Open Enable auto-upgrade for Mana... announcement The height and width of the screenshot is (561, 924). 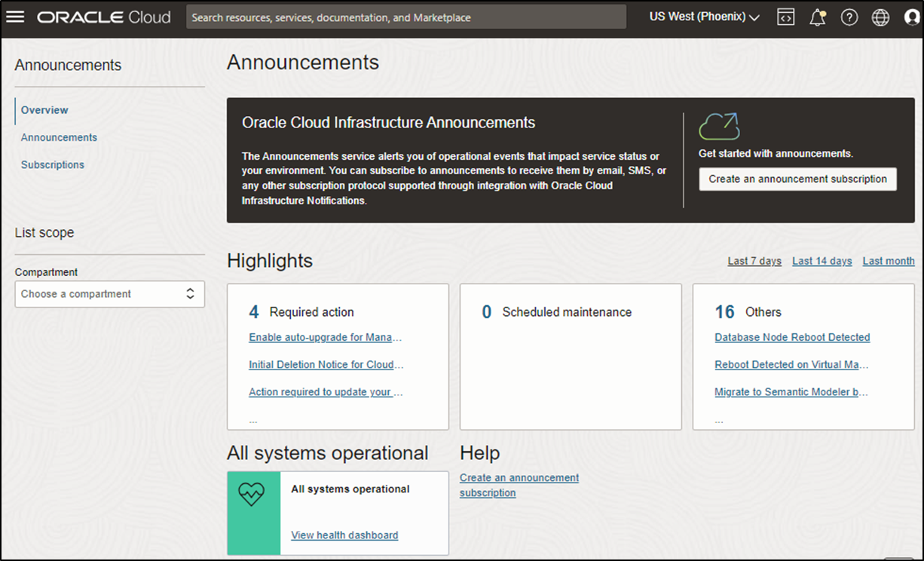tap(326, 337)
